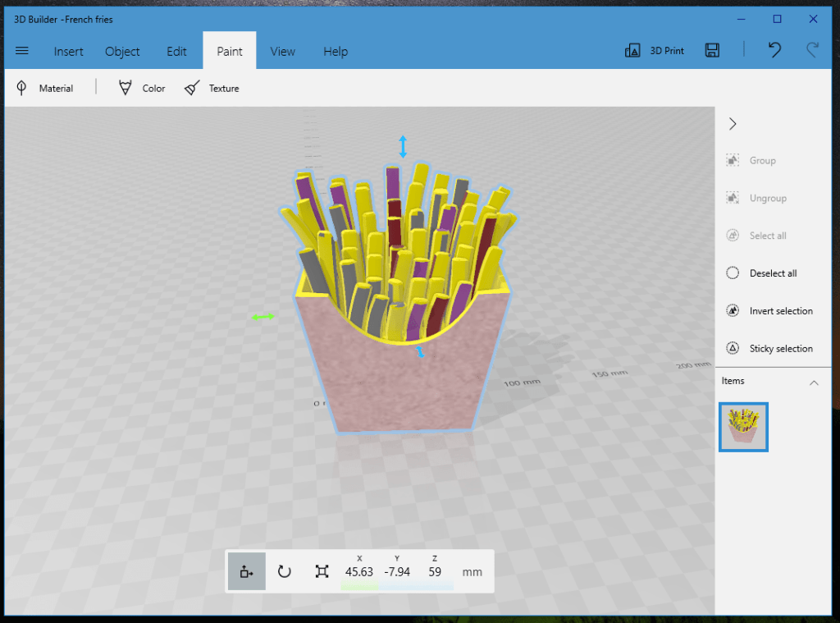Switch to the View tab

point(282,51)
